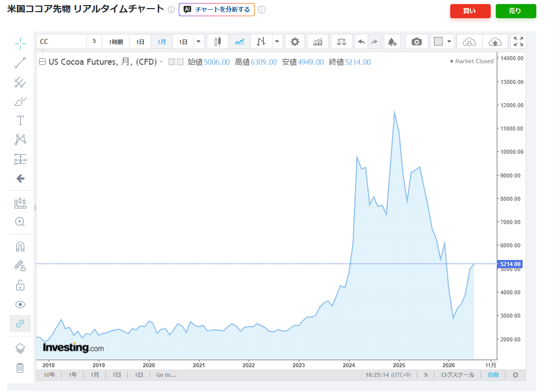Take a chart snapshot with camera icon
554x392 pixels.
417,41
